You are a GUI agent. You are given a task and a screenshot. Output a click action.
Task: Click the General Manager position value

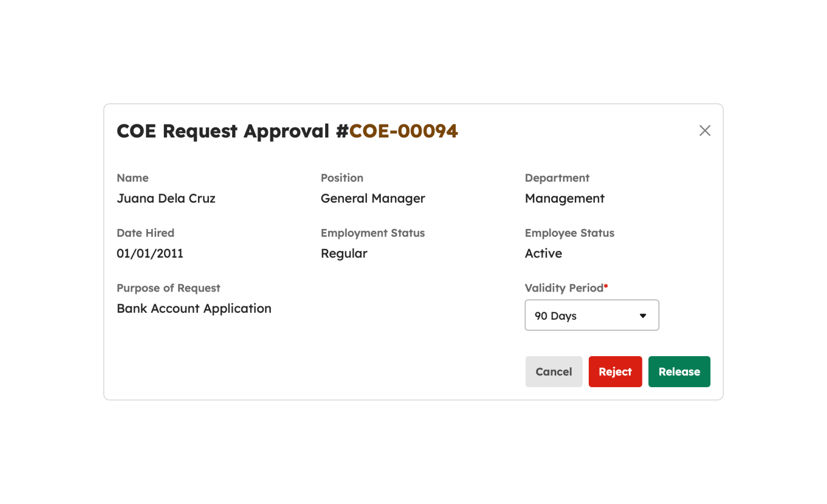(x=373, y=198)
